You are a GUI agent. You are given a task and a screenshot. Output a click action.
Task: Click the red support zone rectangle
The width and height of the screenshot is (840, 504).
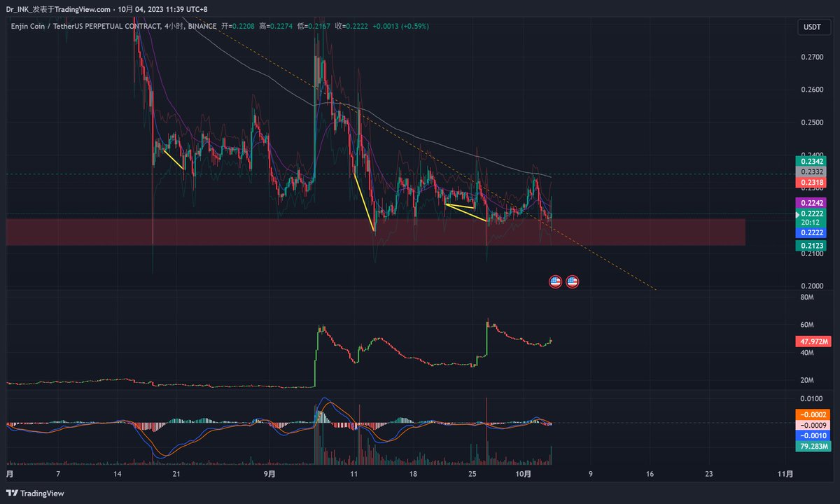[376, 232]
